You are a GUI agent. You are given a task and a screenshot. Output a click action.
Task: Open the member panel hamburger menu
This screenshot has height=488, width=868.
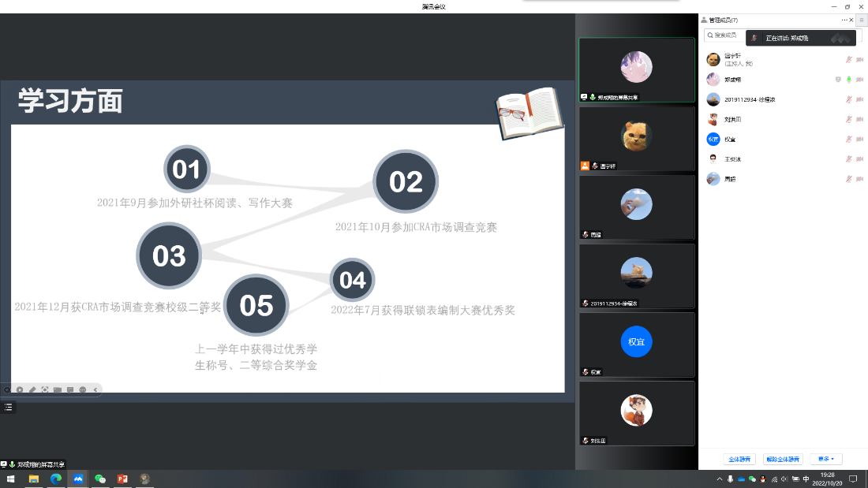tap(861, 20)
